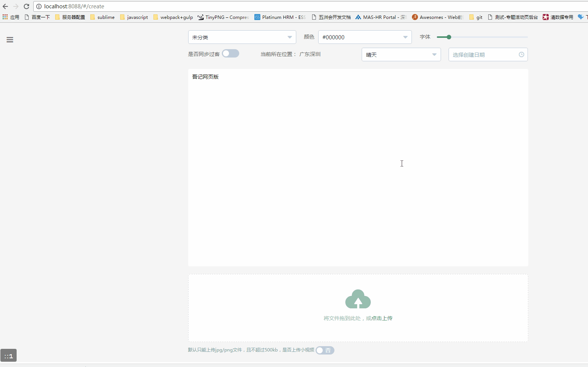Image resolution: width=588 pixels, height=367 pixels.
Task: Expand the weather dropdown showing 晴天
Action: point(401,54)
